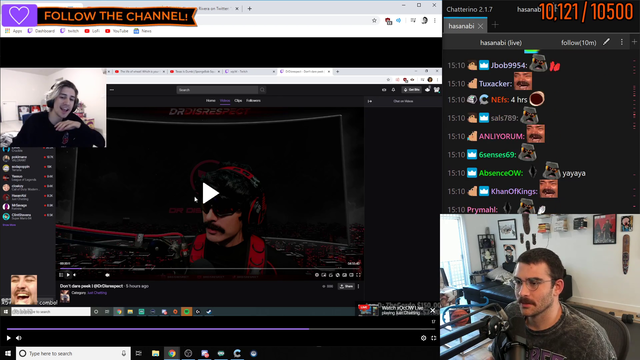Click the add split plus in Chatterino header
The image size is (640, 360).
(x=634, y=42)
